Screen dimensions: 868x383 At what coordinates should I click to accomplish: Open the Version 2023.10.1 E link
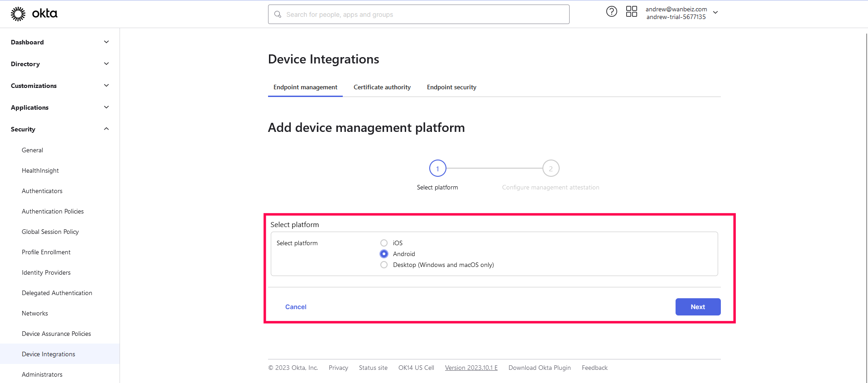coord(471,368)
